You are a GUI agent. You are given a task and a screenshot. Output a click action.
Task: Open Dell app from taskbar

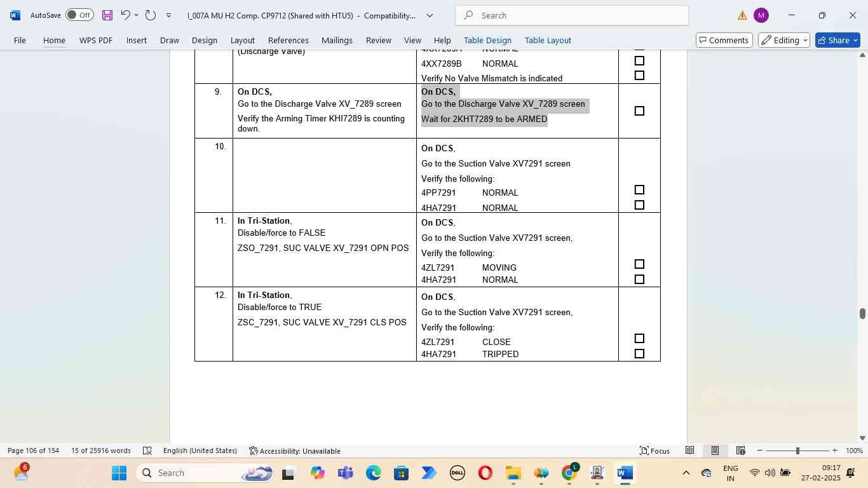(x=457, y=473)
